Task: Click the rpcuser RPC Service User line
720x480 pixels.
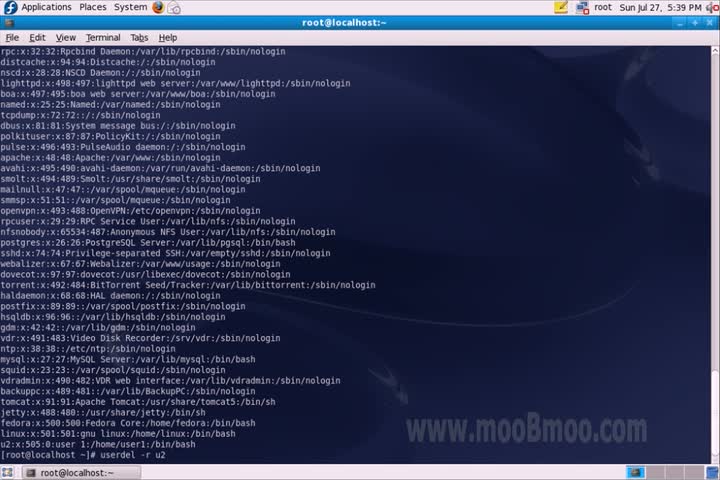Action: pyautogui.click(x=148, y=221)
